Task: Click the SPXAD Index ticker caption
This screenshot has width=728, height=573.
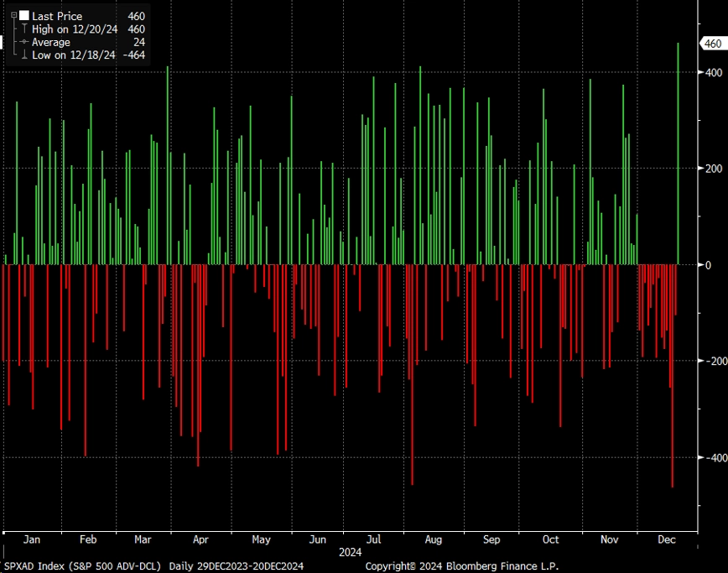Action: tap(83, 566)
